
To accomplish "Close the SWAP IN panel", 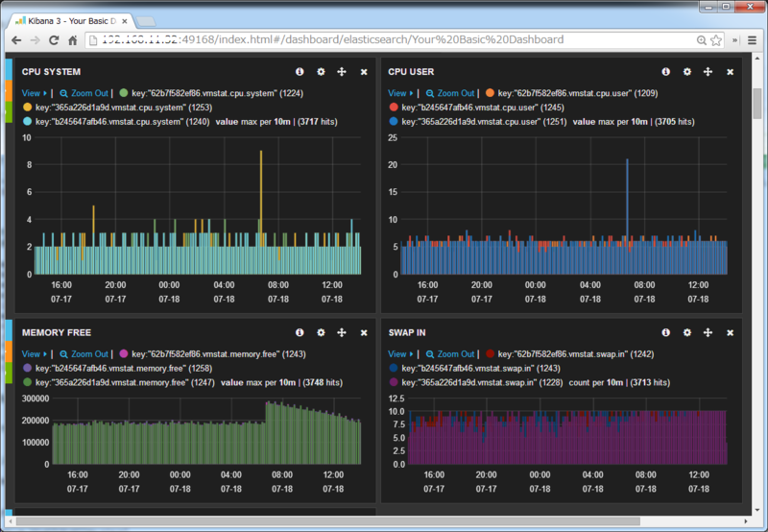I will (x=730, y=332).
